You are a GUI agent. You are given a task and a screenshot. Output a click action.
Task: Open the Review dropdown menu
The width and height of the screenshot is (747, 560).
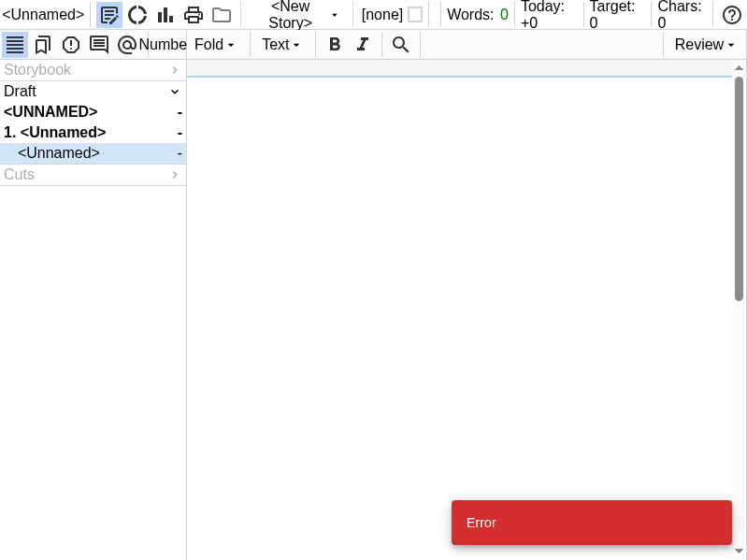704,44
